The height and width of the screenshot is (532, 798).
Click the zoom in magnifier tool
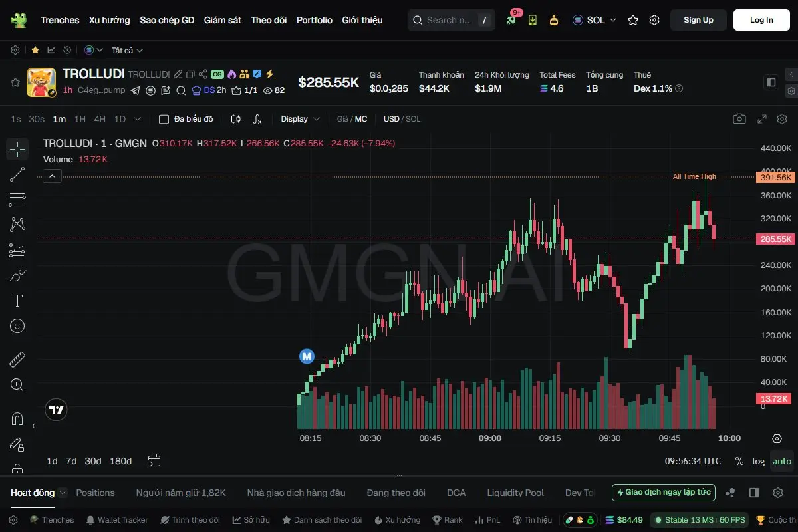click(x=17, y=384)
